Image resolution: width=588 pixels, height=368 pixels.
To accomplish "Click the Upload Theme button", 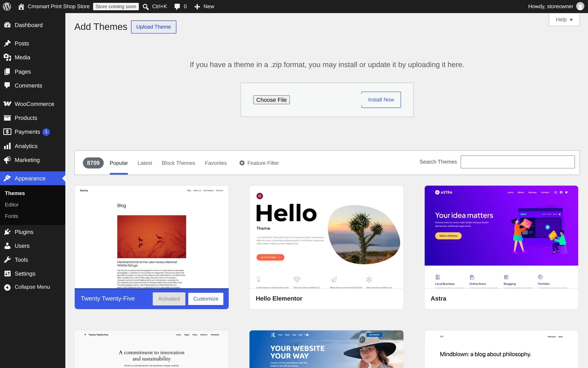I will (x=154, y=27).
